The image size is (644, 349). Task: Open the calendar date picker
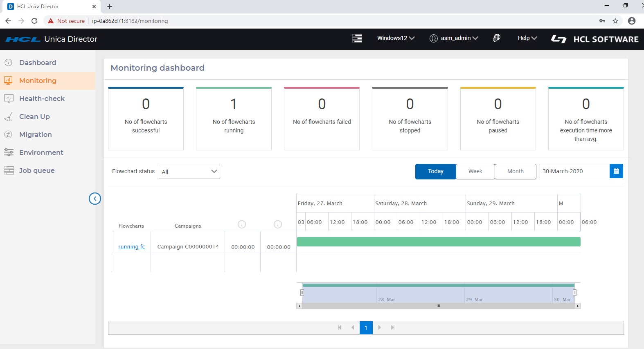[616, 171]
